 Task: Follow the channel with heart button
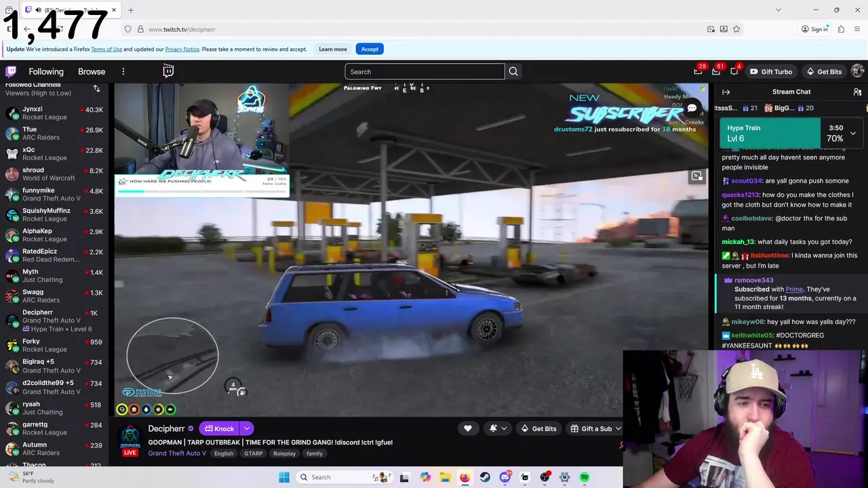467,428
